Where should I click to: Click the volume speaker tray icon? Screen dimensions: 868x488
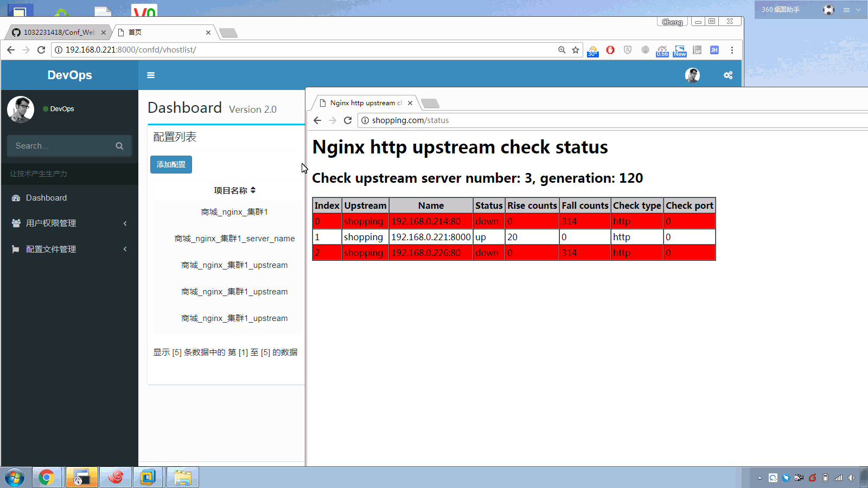point(851,478)
